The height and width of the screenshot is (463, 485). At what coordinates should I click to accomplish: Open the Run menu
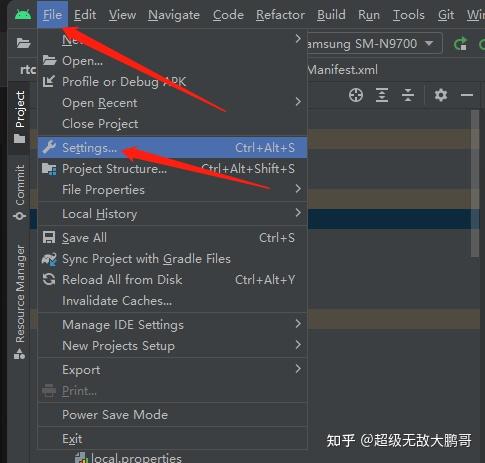[x=369, y=15]
